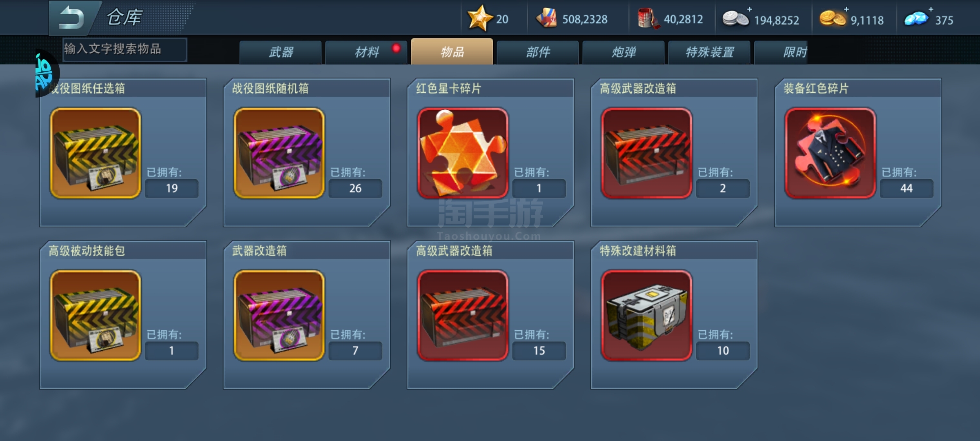
Task: Buy more blue diamonds with plus
Action: pos(931,9)
